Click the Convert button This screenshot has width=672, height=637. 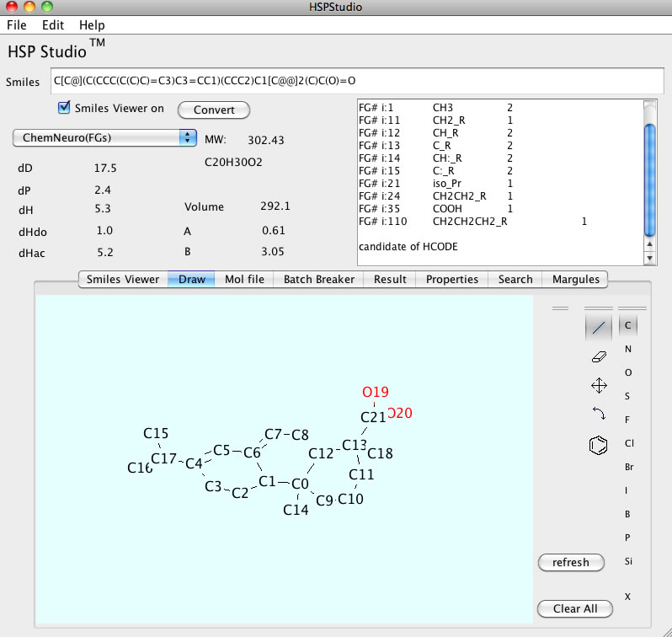(214, 110)
